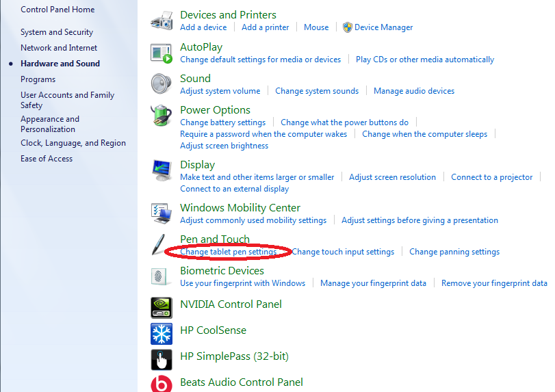Click Adjust system volume link
555x392 pixels.
click(x=220, y=91)
